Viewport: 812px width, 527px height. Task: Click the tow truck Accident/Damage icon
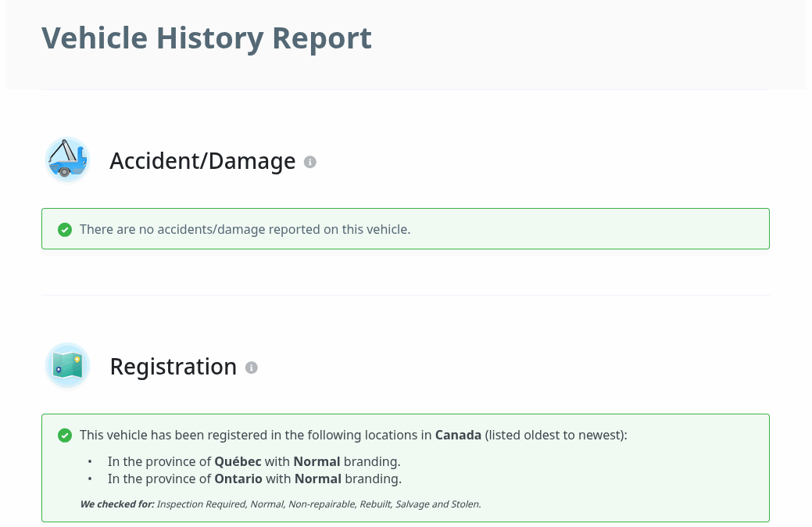click(x=67, y=160)
